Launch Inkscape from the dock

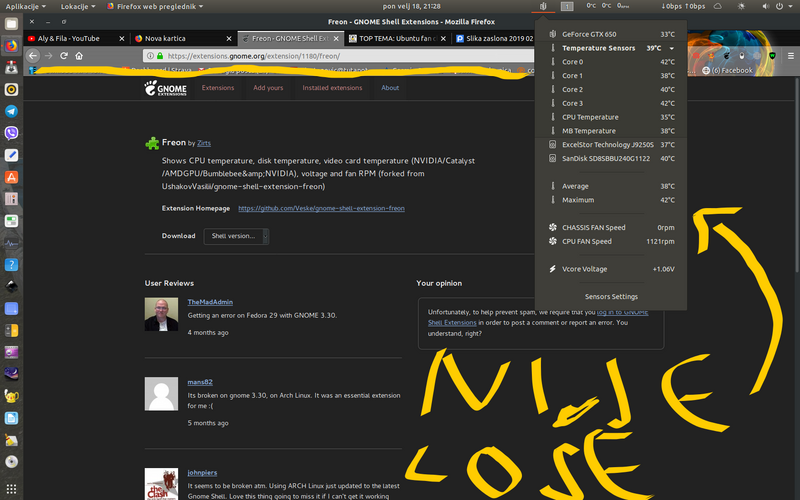(x=11, y=287)
